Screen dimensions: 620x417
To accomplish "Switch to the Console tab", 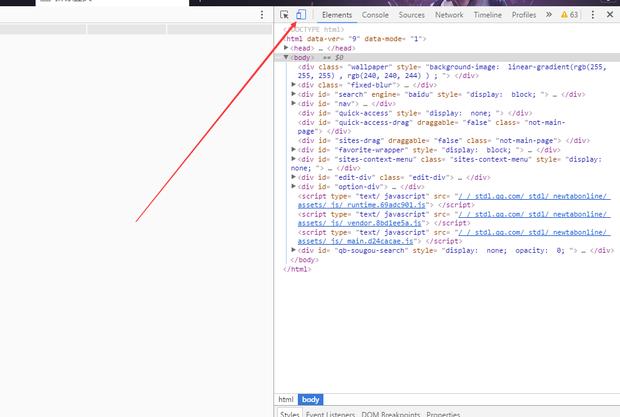I will pyautogui.click(x=375, y=15).
